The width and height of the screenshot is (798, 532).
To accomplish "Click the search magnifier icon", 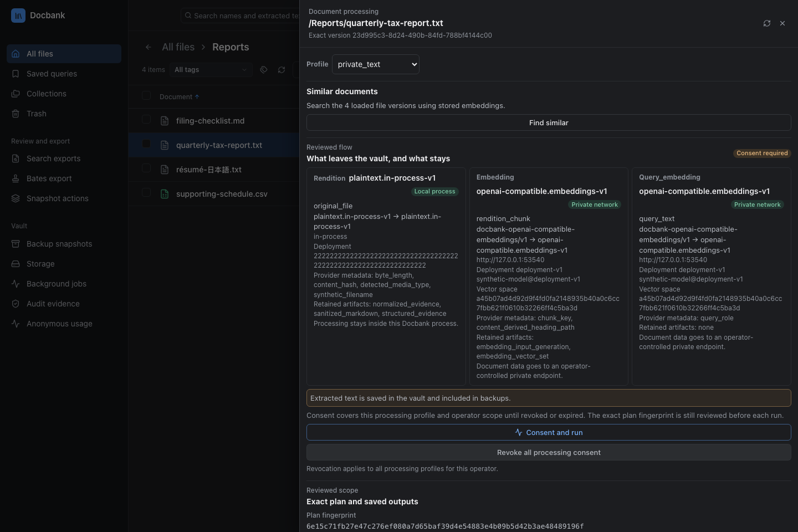I will pyautogui.click(x=188, y=16).
